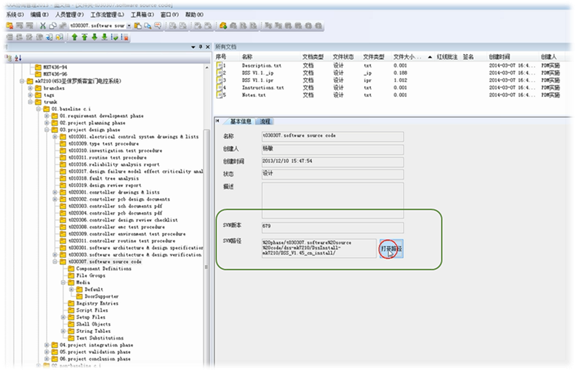Click the green move-down arrow icon
Viewport: 576px width, 371px height.
[94, 37]
